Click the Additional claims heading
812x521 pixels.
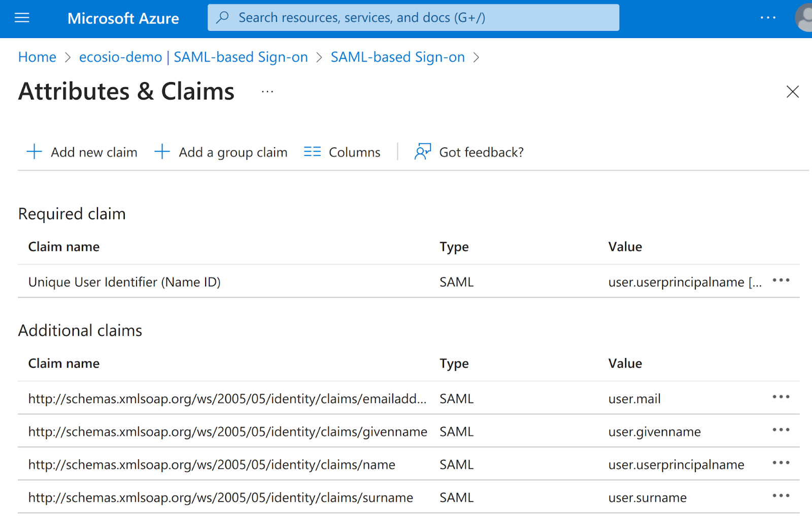coord(80,331)
